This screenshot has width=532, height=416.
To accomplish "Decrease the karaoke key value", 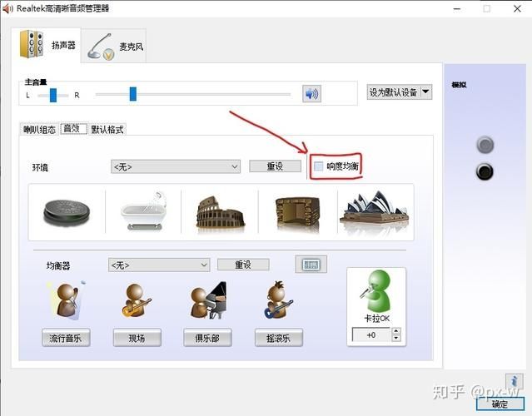I will click(396, 338).
